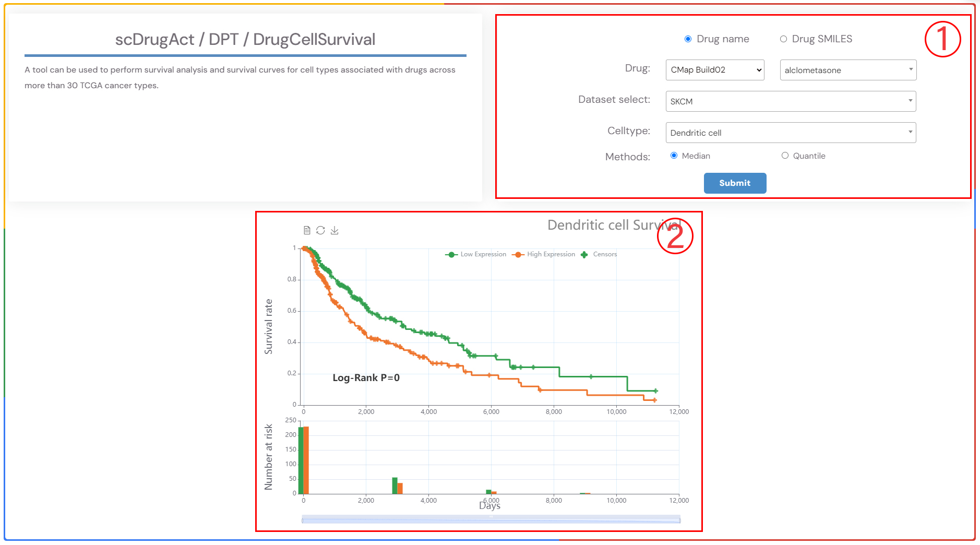Toggle the Low Expression legend marker
This screenshot has width=980, height=545.
tap(451, 255)
